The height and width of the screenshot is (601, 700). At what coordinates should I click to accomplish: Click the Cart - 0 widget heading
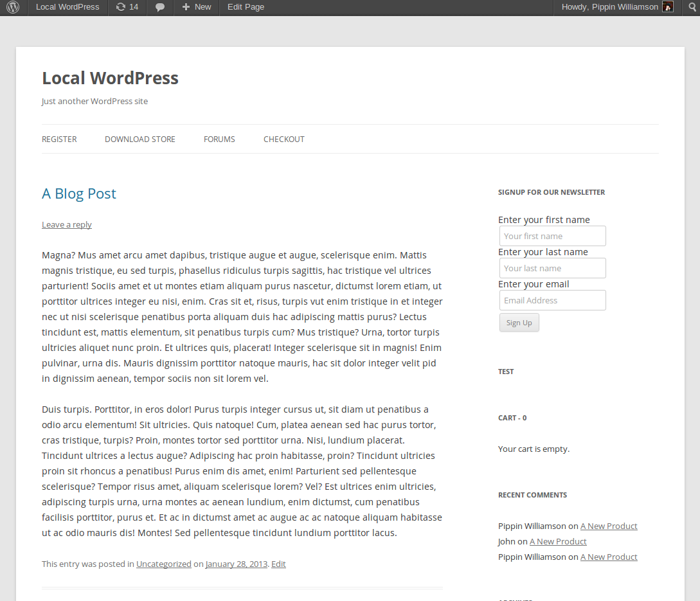[x=512, y=418]
